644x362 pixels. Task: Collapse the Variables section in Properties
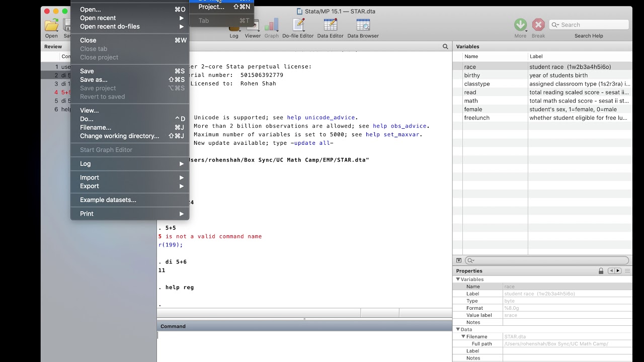click(x=458, y=279)
